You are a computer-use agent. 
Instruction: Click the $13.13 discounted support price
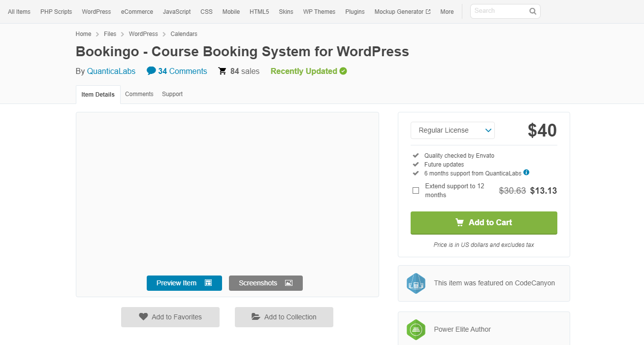(544, 191)
